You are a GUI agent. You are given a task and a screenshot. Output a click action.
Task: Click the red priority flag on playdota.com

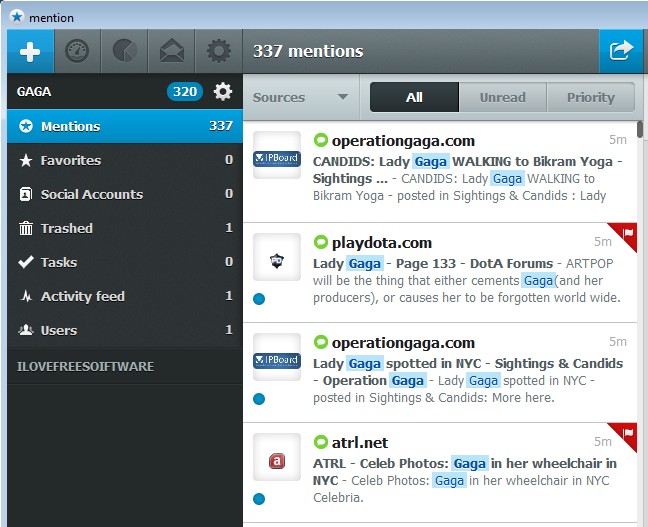coord(626,234)
